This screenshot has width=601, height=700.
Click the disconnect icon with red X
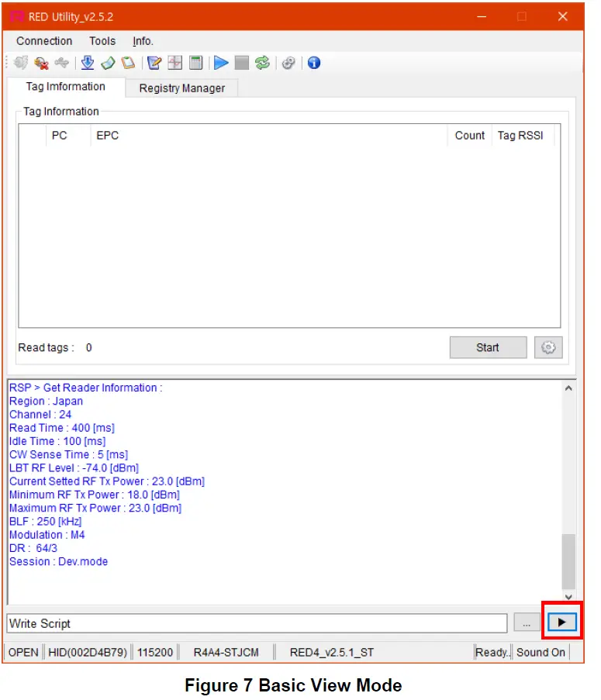[x=42, y=63]
